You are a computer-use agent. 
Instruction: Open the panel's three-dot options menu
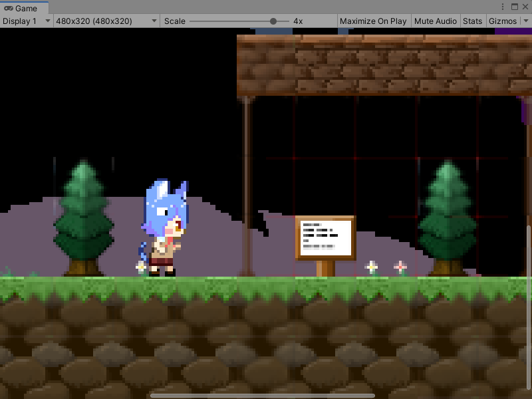click(x=503, y=7)
